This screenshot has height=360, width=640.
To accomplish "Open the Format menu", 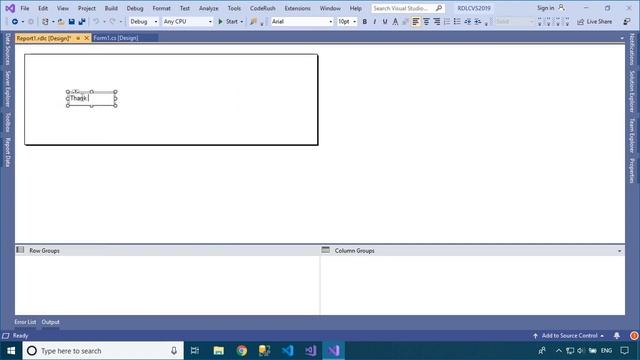I will [162, 8].
